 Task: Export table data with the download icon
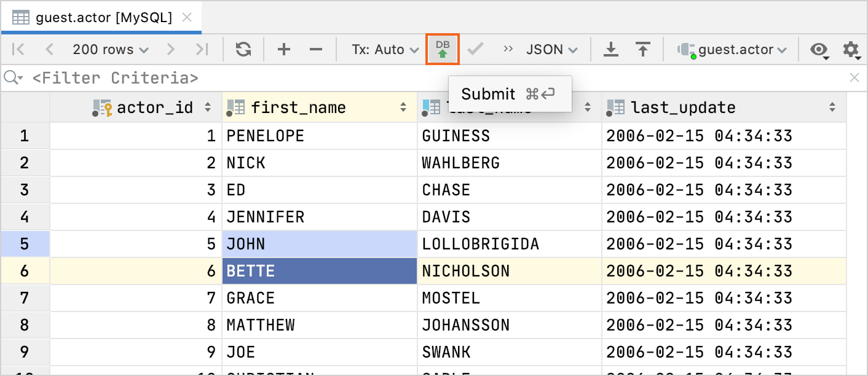611,49
